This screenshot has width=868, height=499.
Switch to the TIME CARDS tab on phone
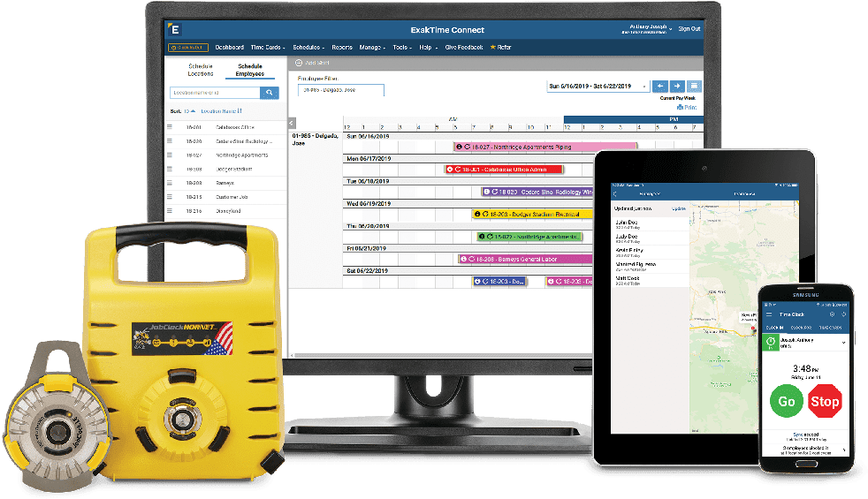(x=830, y=328)
